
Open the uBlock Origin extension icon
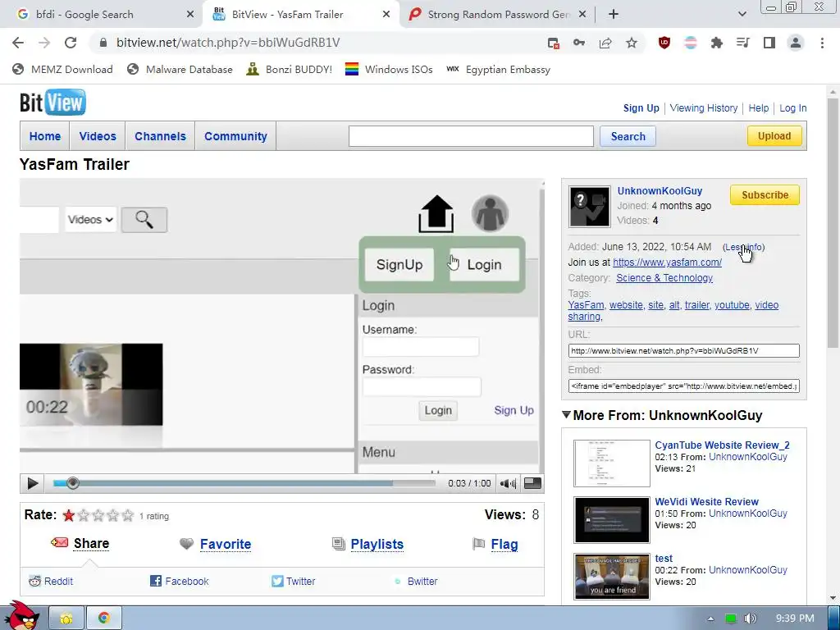point(664,43)
